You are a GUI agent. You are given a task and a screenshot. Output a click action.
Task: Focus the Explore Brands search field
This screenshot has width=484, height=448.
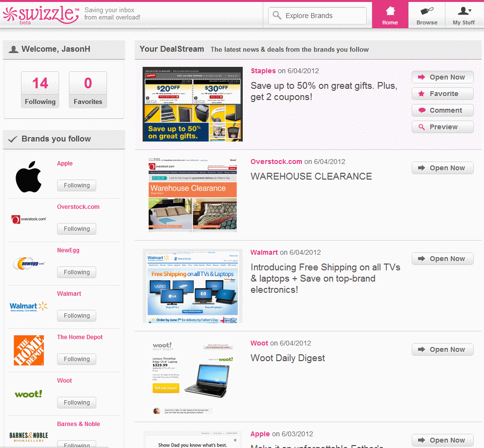[x=317, y=16]
